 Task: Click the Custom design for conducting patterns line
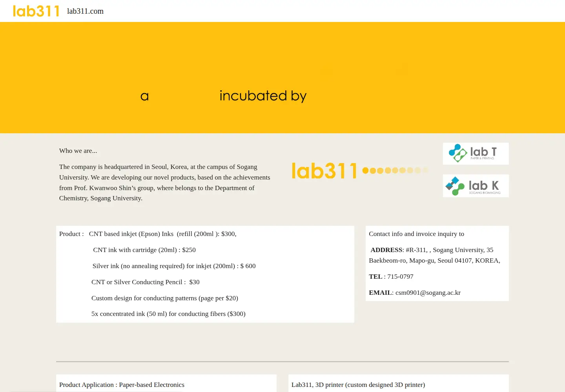click(x=165, y=298)
